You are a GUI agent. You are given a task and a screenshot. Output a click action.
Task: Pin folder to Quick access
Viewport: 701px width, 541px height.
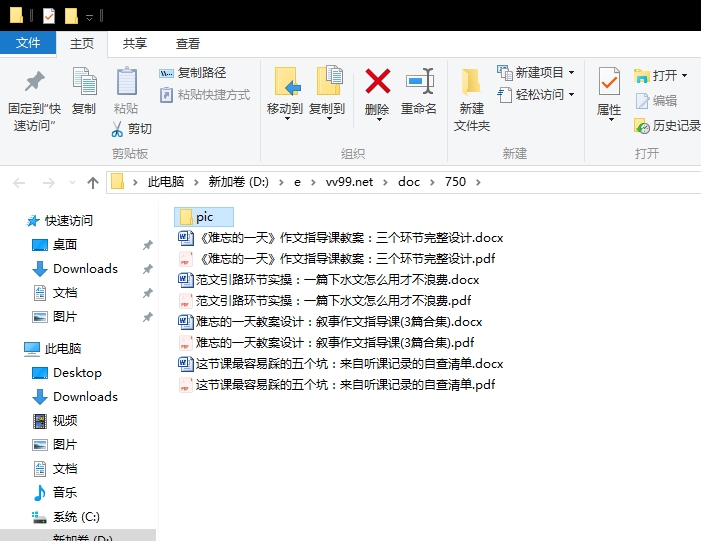point(34,100)
